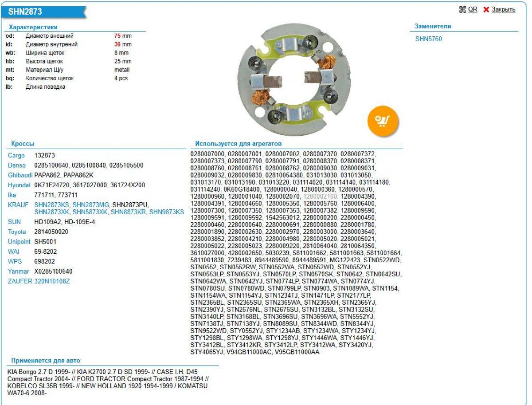This screenshot has width=532, height=405.
Task: Open substitute part SHN5760
Action: tap(428, 39)
